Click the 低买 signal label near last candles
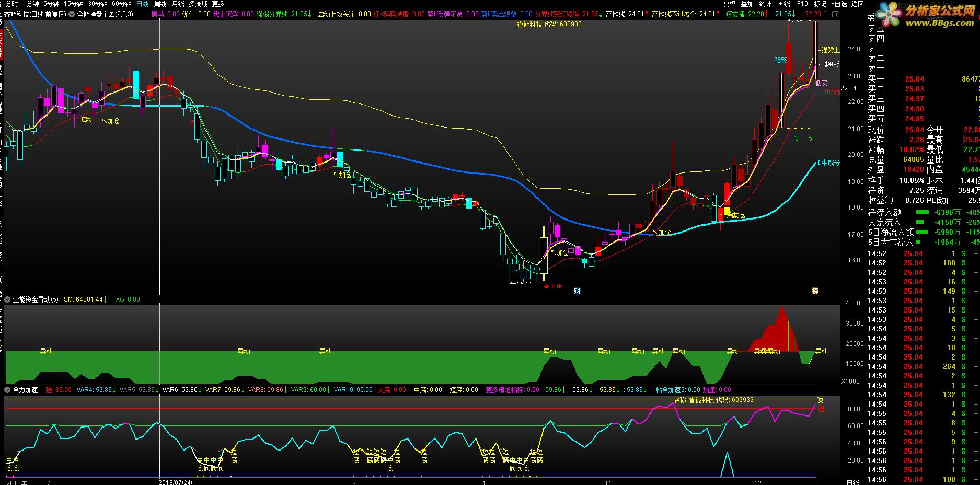This screenshot has width=980, height=485. [x=821, y=83]
